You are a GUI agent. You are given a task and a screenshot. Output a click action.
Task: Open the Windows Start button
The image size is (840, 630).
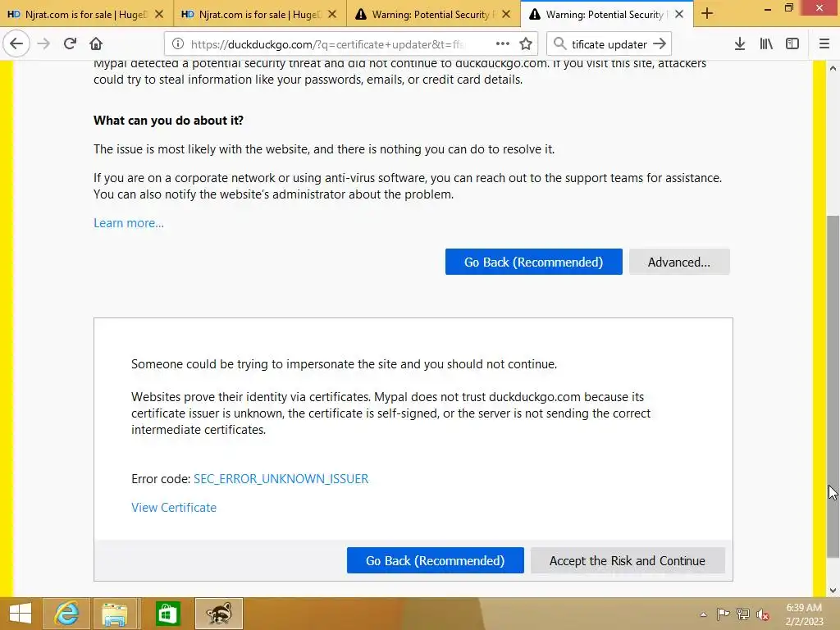tap(21, 614)
